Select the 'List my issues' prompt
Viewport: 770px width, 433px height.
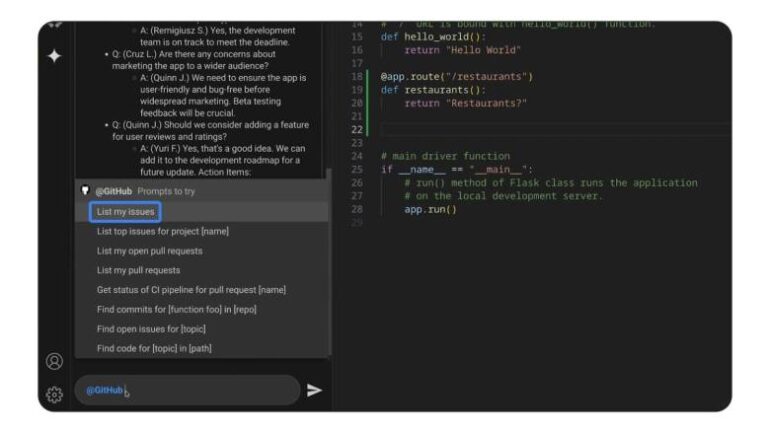126,212
